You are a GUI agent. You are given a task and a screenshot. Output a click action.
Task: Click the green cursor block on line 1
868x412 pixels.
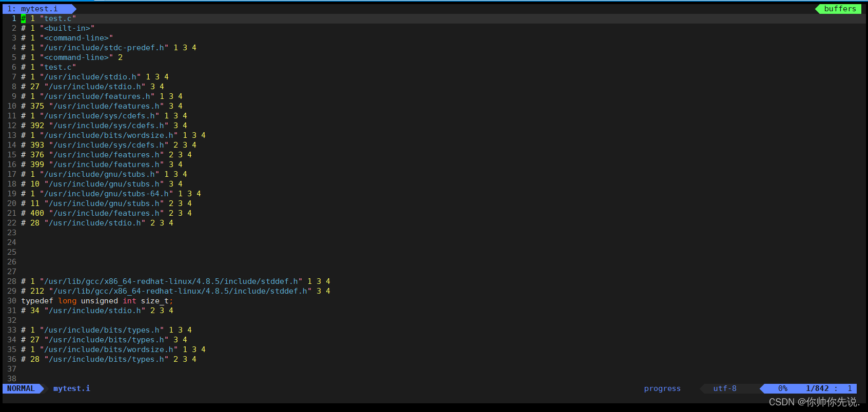tap(23, 18)
